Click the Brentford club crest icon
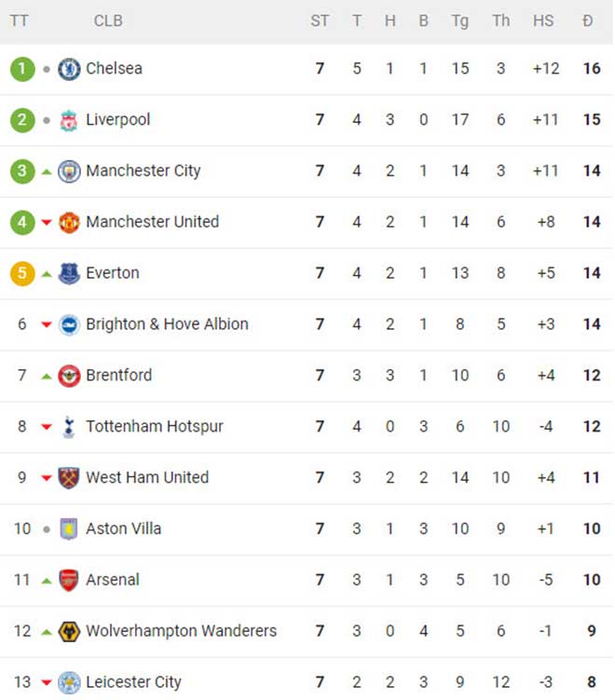The image size is (615, 700). (69, 376)
